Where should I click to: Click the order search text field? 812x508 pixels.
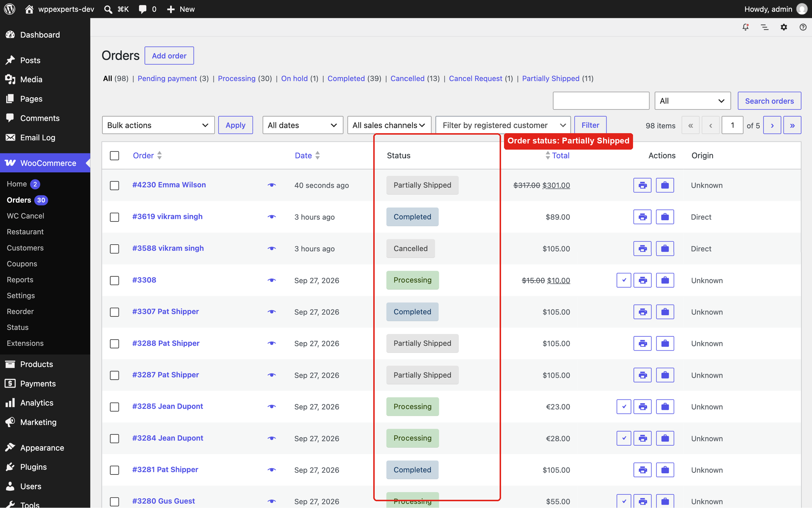coord(601,101)
